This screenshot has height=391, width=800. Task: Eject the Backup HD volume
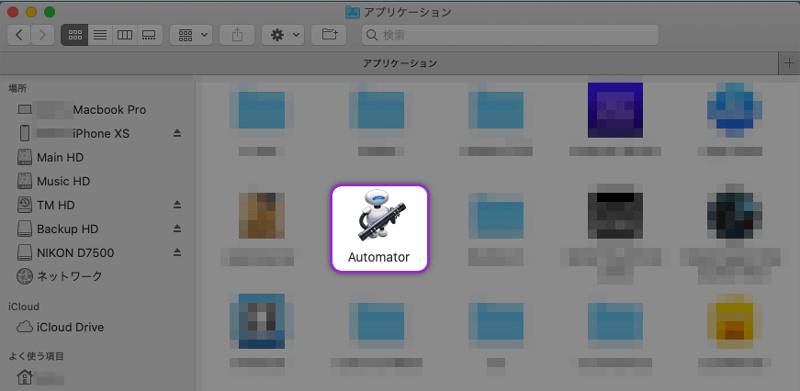(177, 229)
